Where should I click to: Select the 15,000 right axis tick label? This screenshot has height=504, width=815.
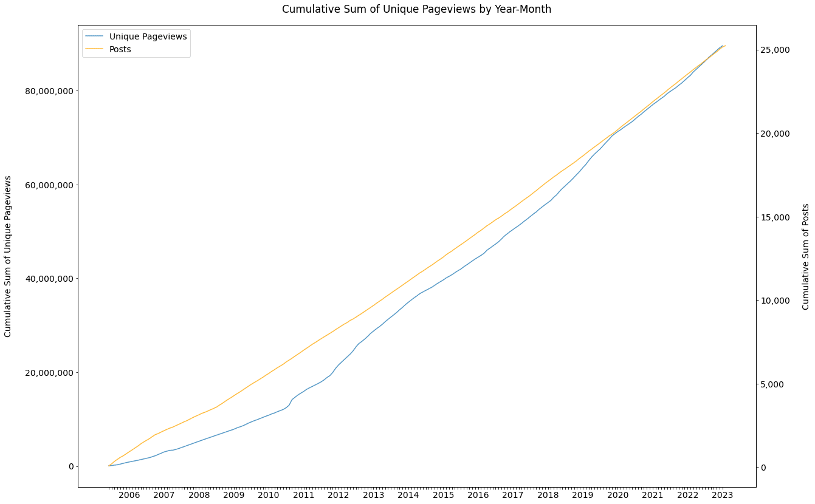[x=775, y=217]
